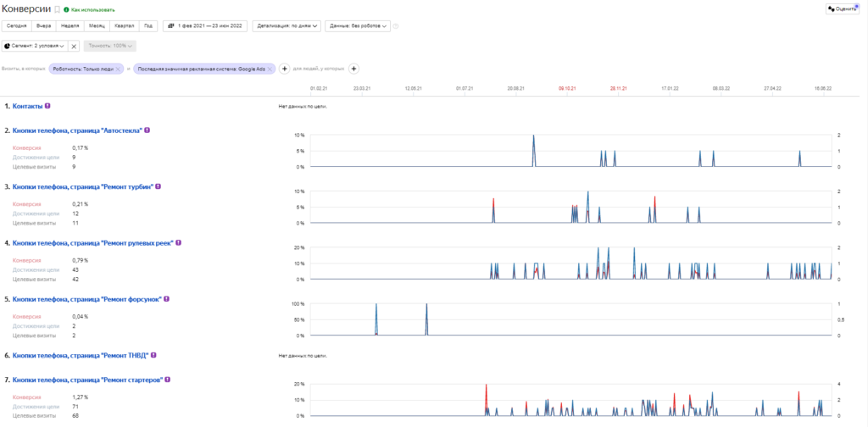Remove the Google Ads advertising system condition
868x427 pixels.
coord(270,69)
